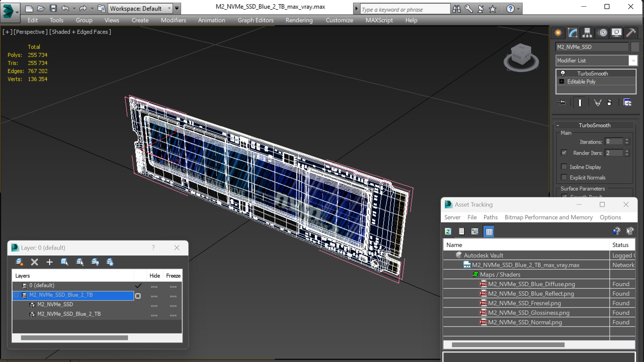Click the binoculars search icon
The image size is (644, 362).
pyautogui.click(x=457, y=9)
